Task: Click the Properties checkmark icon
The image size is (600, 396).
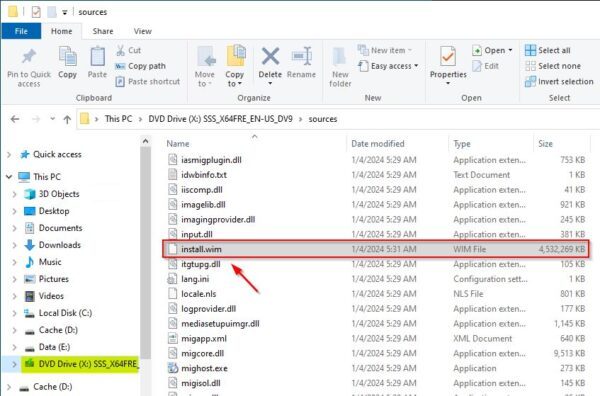Action: [448, 57]
